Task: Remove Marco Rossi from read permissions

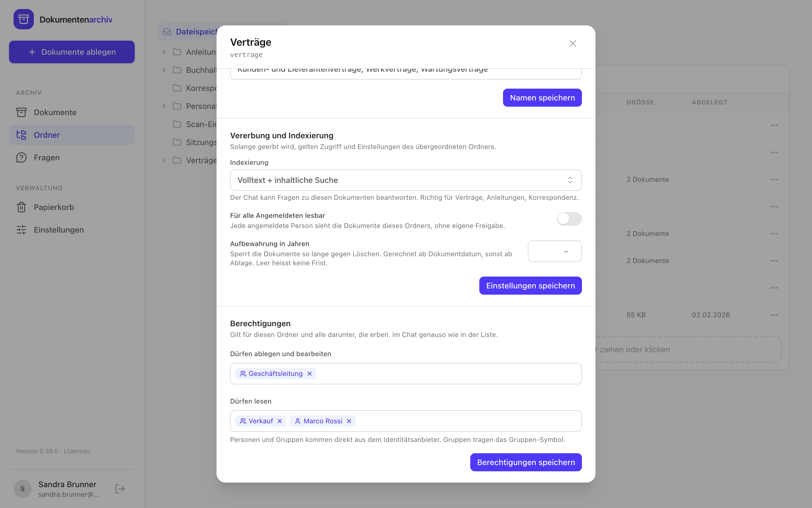Action: (x=349, y=421)
